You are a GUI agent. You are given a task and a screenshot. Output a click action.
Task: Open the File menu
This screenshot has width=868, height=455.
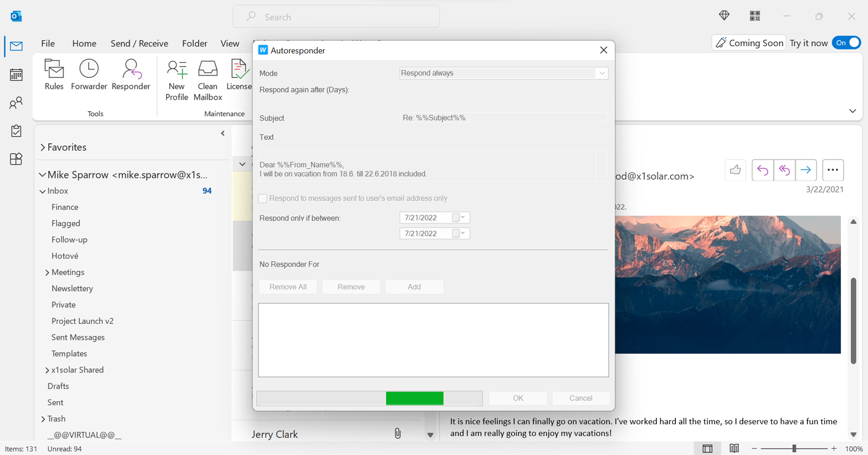pos(48,43)
